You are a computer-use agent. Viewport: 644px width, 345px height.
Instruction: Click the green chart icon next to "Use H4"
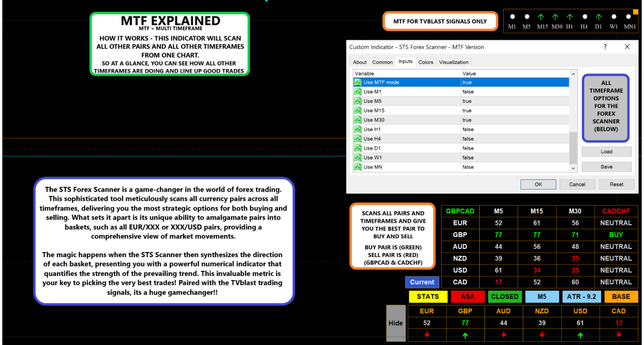(358, 138)
